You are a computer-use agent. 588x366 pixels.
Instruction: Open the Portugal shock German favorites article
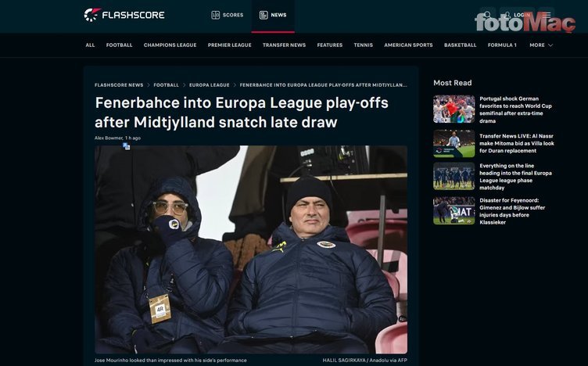click(x=515, y=109)
